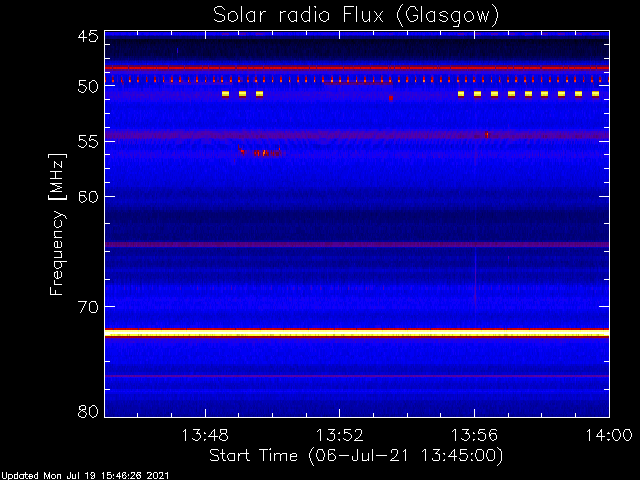The image size is (640, 480).
Task: Click the time axis label "14:00"
Action: pos(609,435)
